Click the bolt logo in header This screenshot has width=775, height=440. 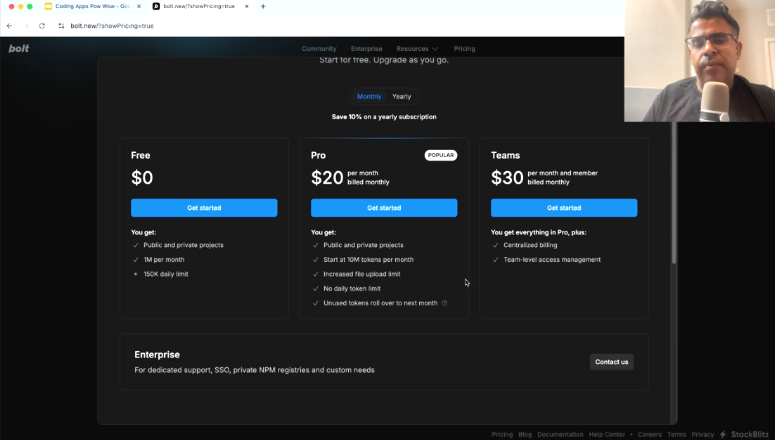tap(19, 48)
